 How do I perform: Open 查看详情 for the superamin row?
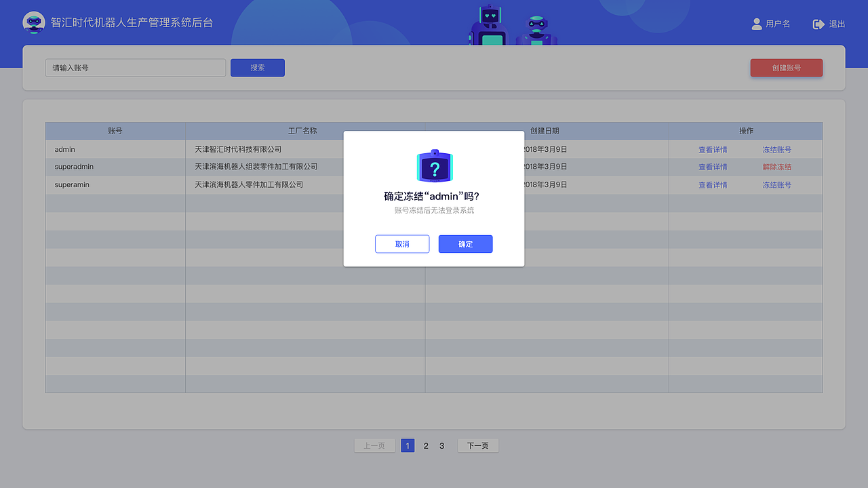(713, 185)
